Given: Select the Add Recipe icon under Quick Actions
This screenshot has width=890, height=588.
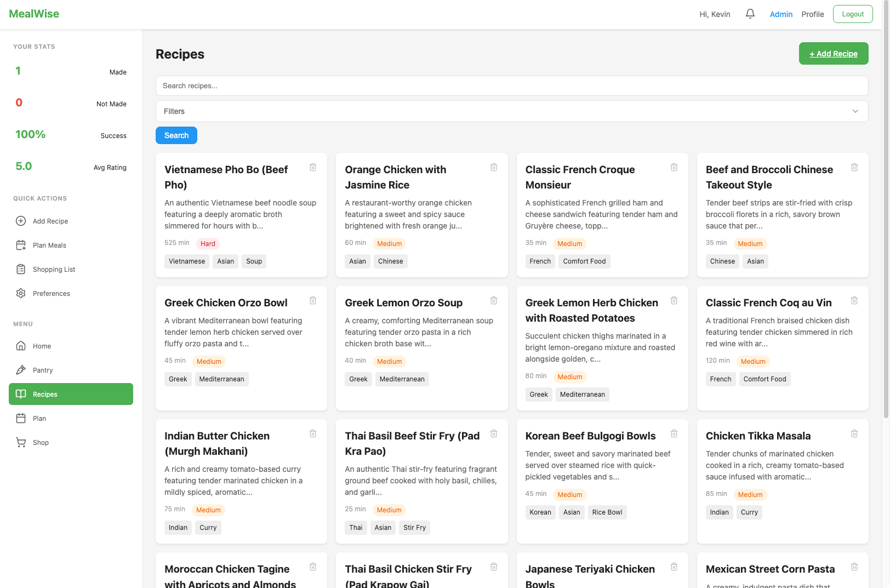Looking at the screenshot, I should coord(20,221).
